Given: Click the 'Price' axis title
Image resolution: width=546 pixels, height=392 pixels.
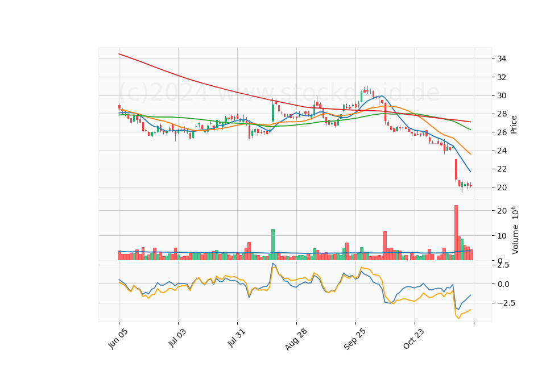Looking at the screenshot, I should [x=514, y=125].
